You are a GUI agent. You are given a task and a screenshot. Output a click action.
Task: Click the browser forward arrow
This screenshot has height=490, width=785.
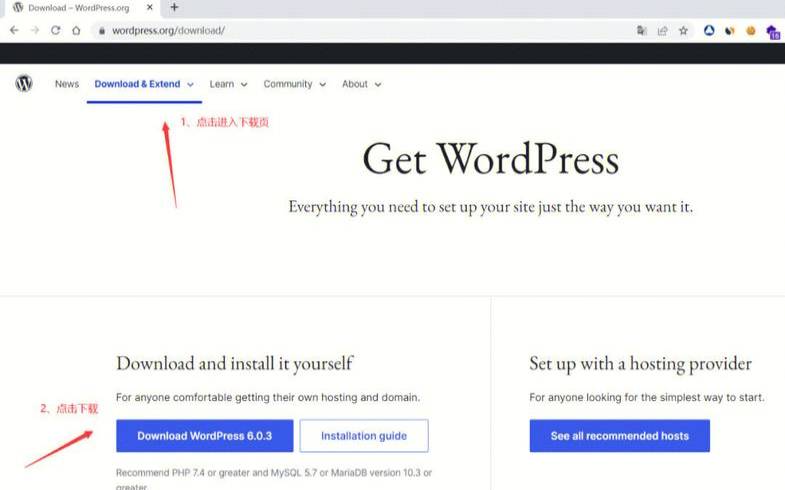click(x=35, y=31)
